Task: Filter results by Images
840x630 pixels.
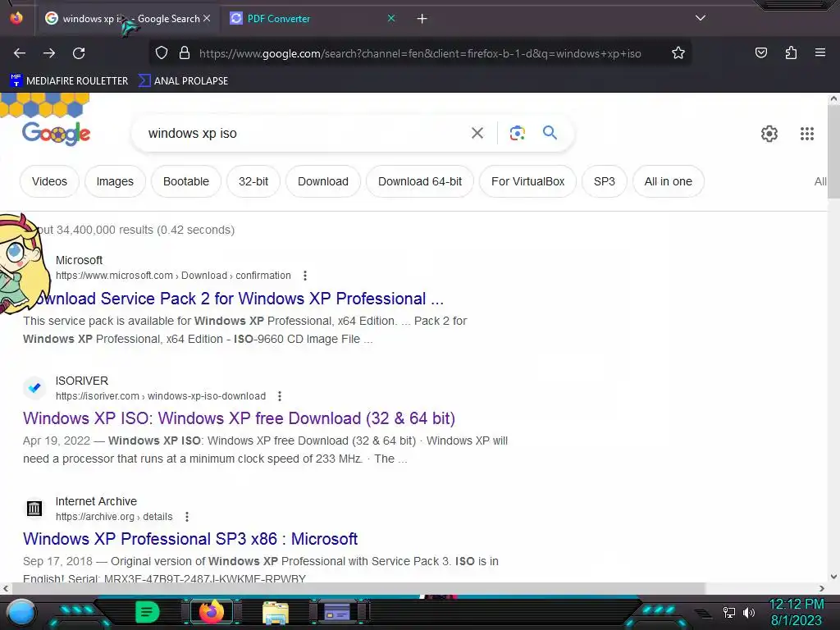Action: click(x=115, y=181)
